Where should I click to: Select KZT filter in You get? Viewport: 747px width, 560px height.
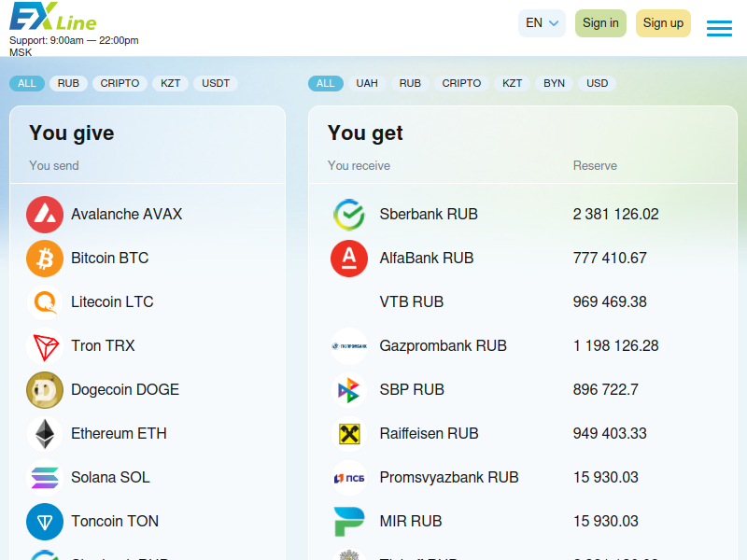click(512, 83)
